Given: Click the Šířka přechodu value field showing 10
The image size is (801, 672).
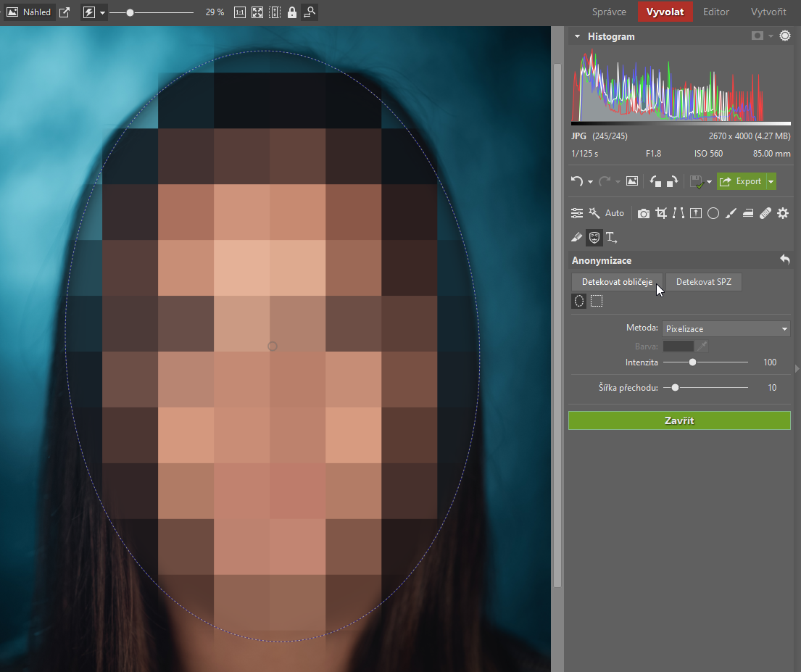Looking at the screenshot, I should [x=772, y=388].
